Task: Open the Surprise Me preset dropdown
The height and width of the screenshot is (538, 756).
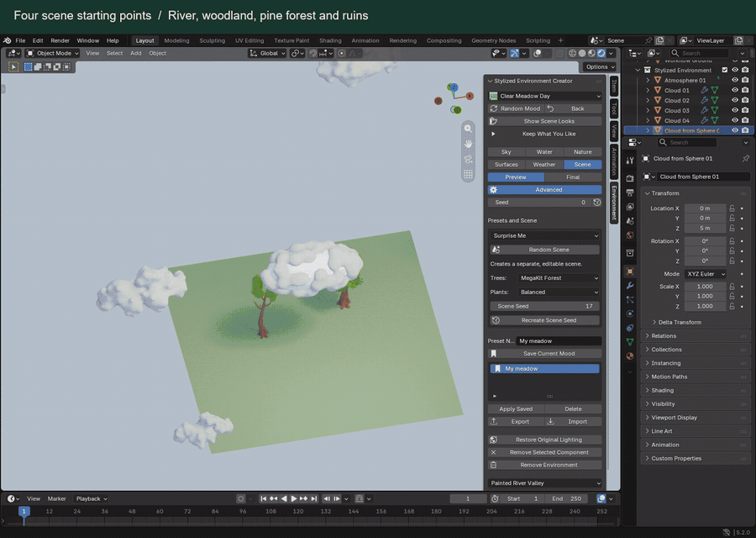Action: pos(545,235)
